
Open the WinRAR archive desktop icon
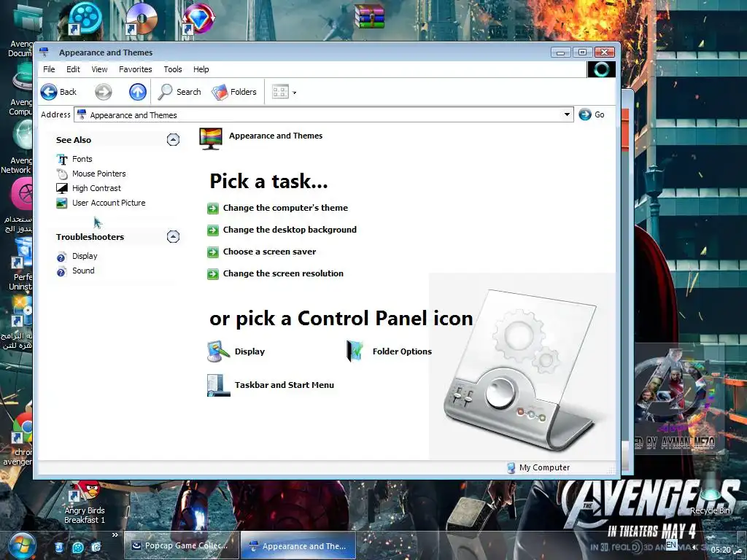point(369,17)
